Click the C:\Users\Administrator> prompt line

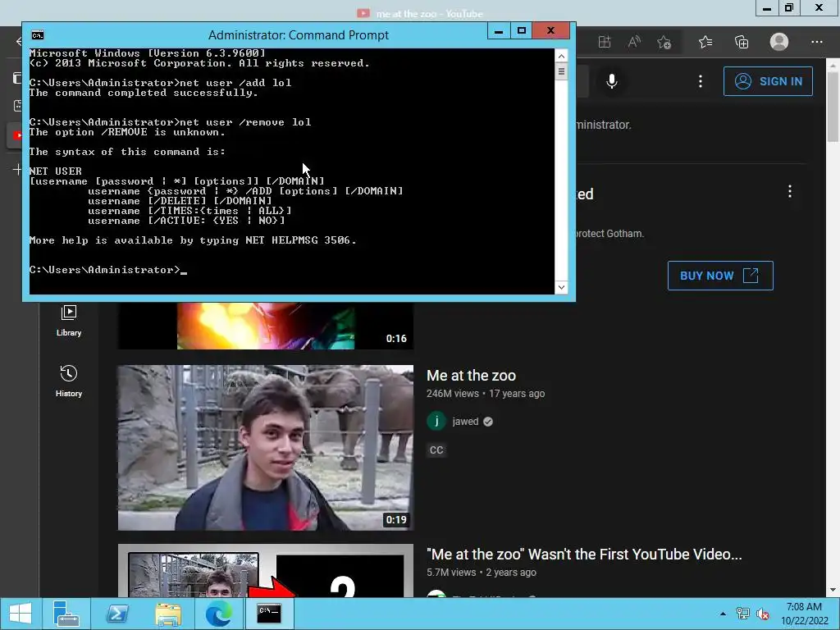point(108,270)
